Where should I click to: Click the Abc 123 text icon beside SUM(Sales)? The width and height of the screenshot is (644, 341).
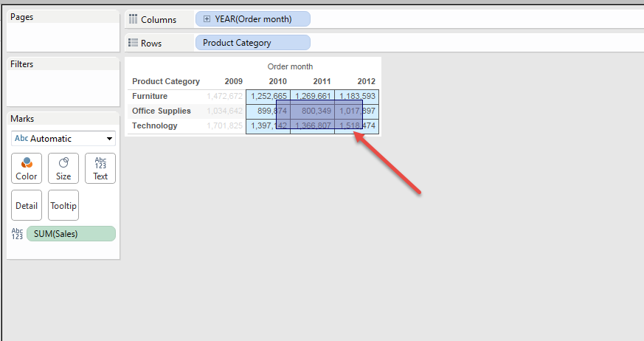[17, 234]
